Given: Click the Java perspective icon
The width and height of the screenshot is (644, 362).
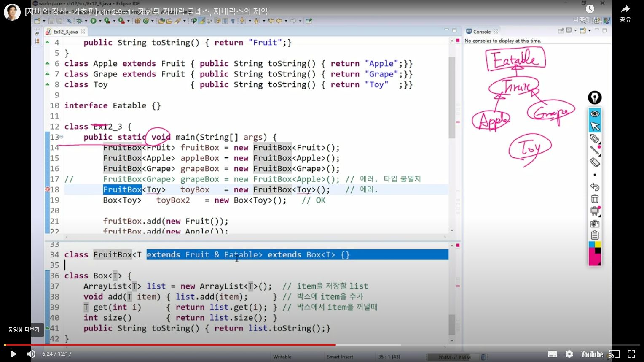Looking at the screenshot, I should click(606, 20).
